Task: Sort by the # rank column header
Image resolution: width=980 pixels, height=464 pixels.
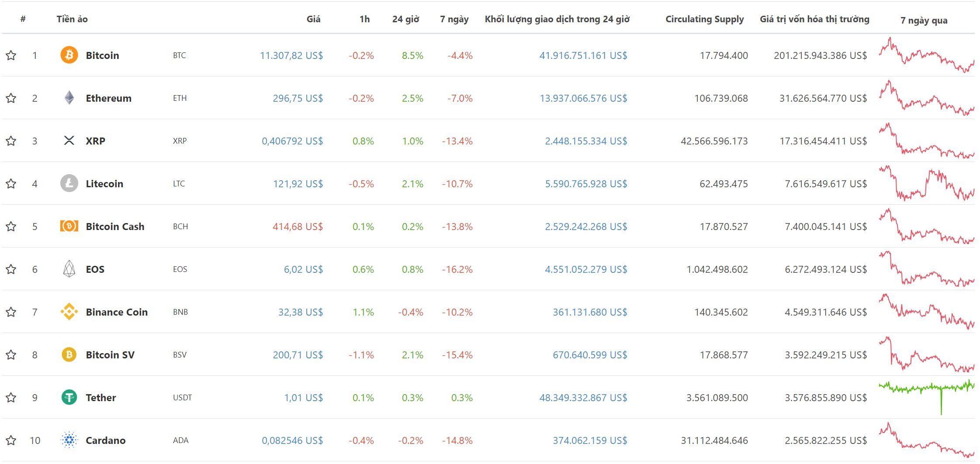Action: [x=23, y=19]
